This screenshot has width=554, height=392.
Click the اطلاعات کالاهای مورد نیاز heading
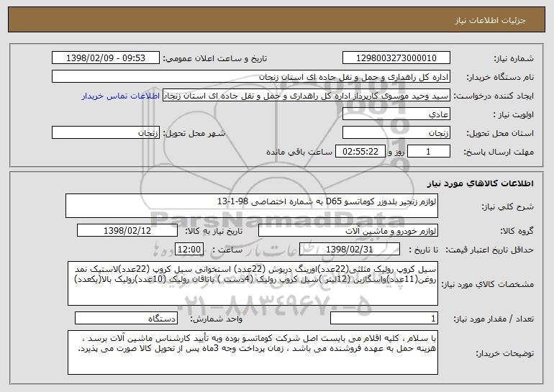pyautogui.click(x=480, y=183)
